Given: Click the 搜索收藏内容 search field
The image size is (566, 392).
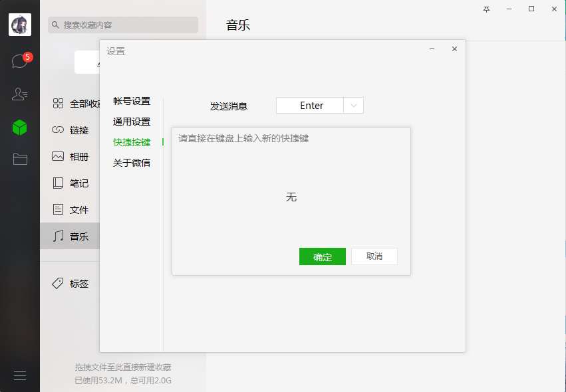Looking at the screenshot, I should point(122,25).
